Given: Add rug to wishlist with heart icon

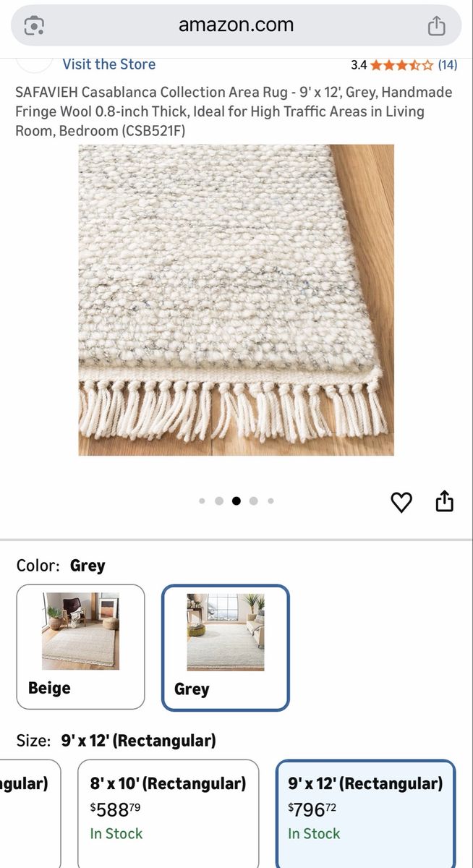Looking at the screenshot, I should coord(401,502).
